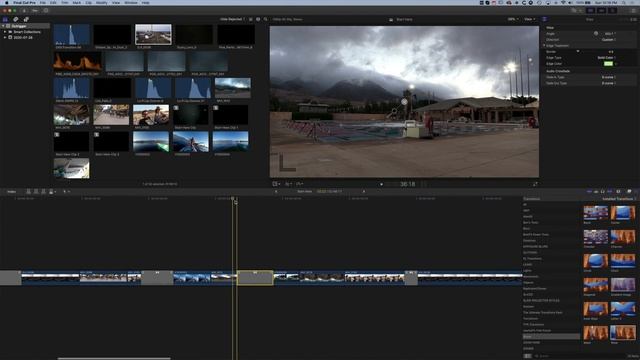Open the File menu

[x=42, y=2]
